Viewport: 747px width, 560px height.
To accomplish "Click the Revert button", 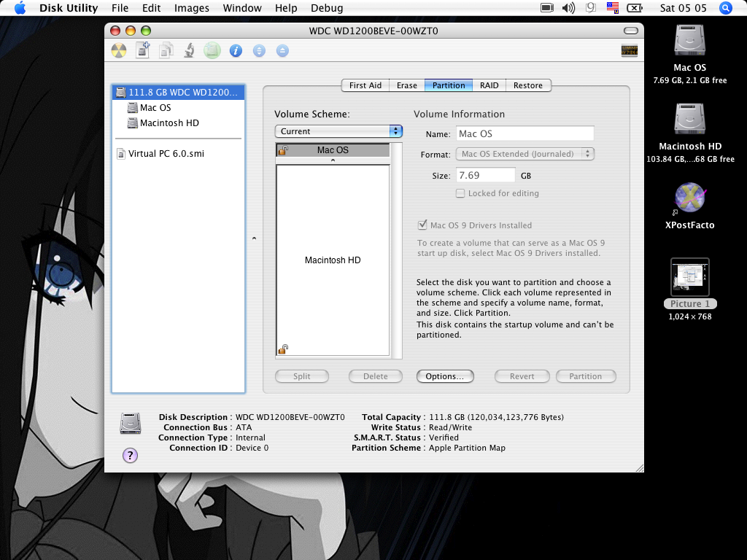I will [x=522, y=376].
